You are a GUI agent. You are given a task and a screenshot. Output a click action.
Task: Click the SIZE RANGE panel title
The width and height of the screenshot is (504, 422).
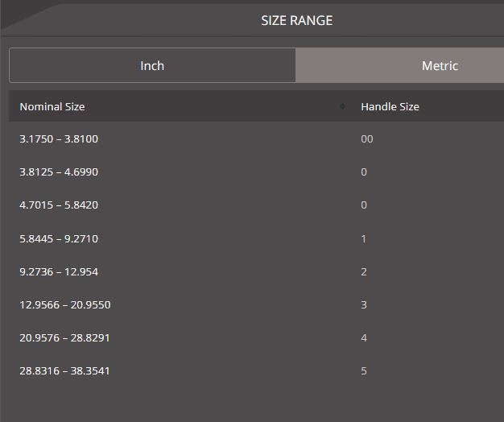[x=296, y=20]
